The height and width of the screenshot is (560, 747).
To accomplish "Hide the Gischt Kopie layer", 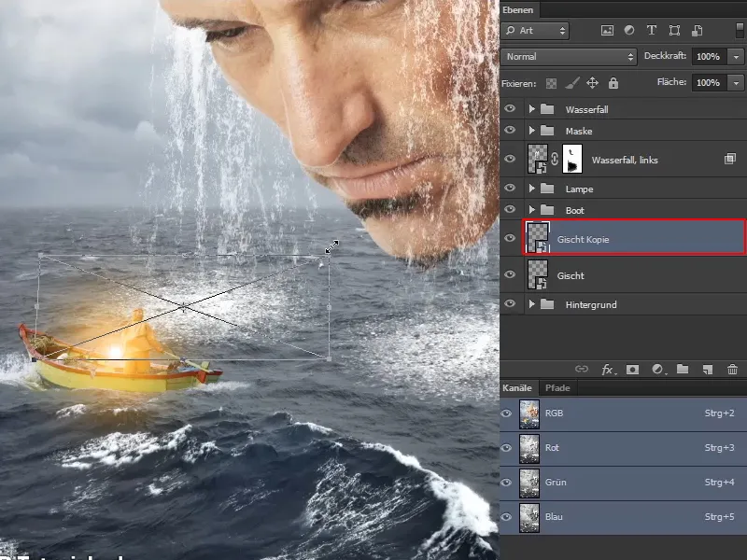I will tap(510, 238).
